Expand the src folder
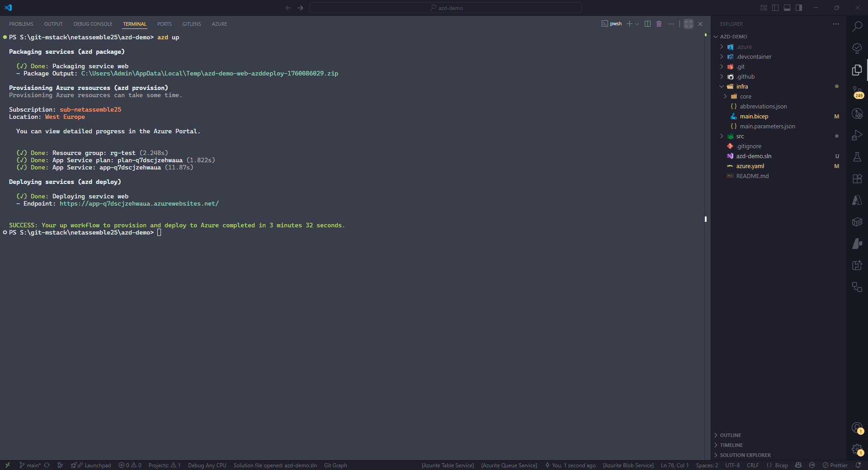The image size is (868, 470). [740, 136]
